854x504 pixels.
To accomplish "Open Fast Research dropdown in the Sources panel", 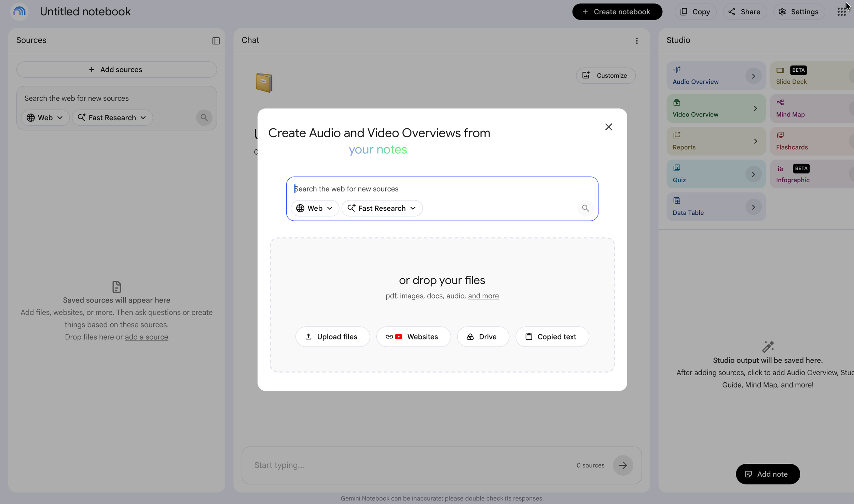I will [x=112, y=117].
